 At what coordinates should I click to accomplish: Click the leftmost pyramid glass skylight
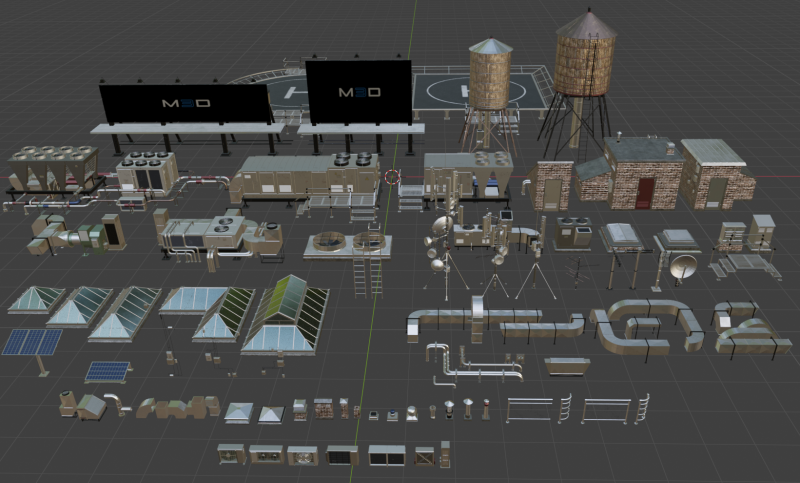[x=36, y=300]
